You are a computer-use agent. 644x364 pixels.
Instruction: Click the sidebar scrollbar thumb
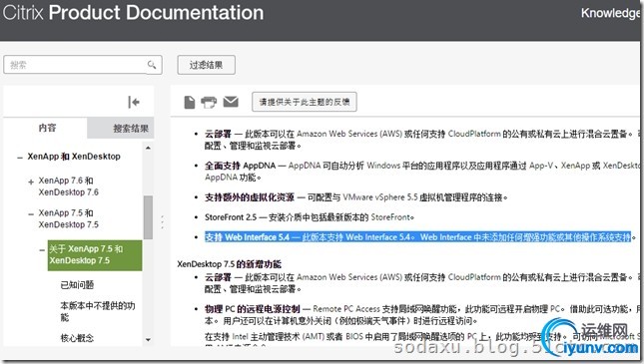(x=148, y=217)
